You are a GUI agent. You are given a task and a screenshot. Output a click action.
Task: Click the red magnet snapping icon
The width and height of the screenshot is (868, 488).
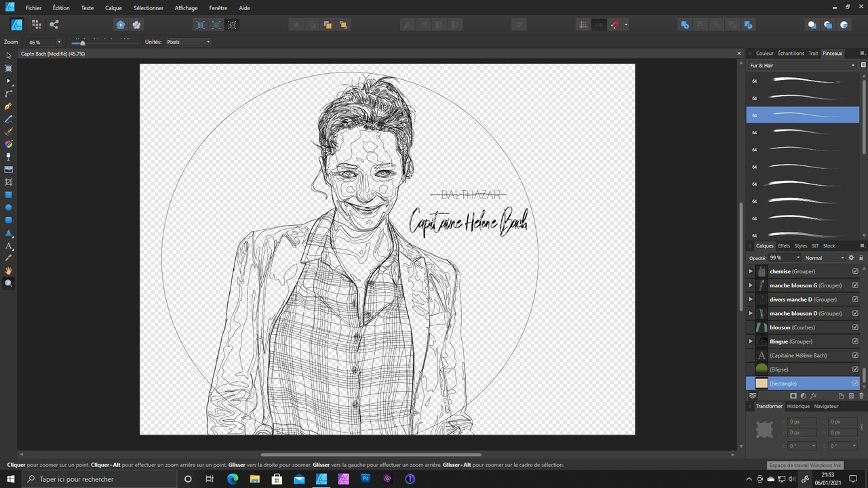(x=615, y=25)
